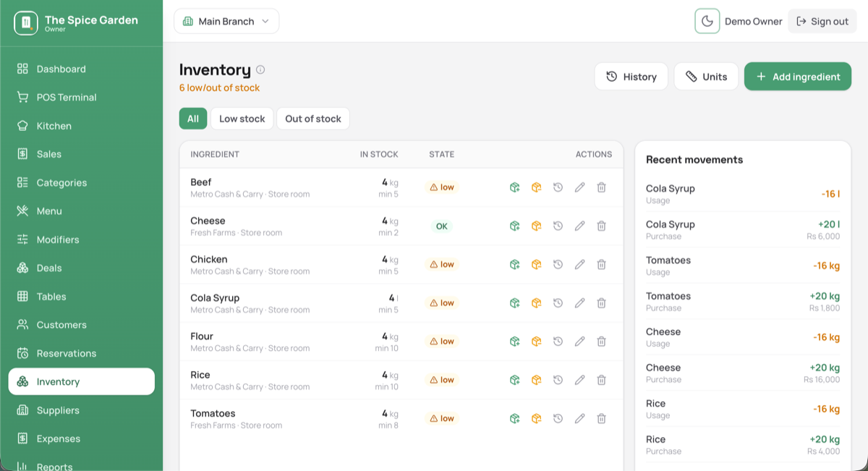Open the Suppliers page
Screen dimensions: 868x471
(x=81, y=410)
